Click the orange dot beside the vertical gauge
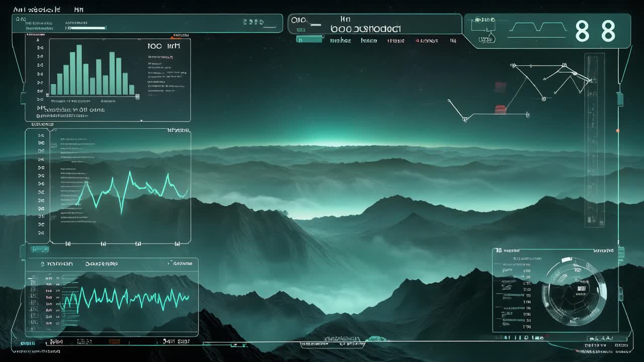Image resolution: width=644 pixels, height=362 pixels. point(618,131)
